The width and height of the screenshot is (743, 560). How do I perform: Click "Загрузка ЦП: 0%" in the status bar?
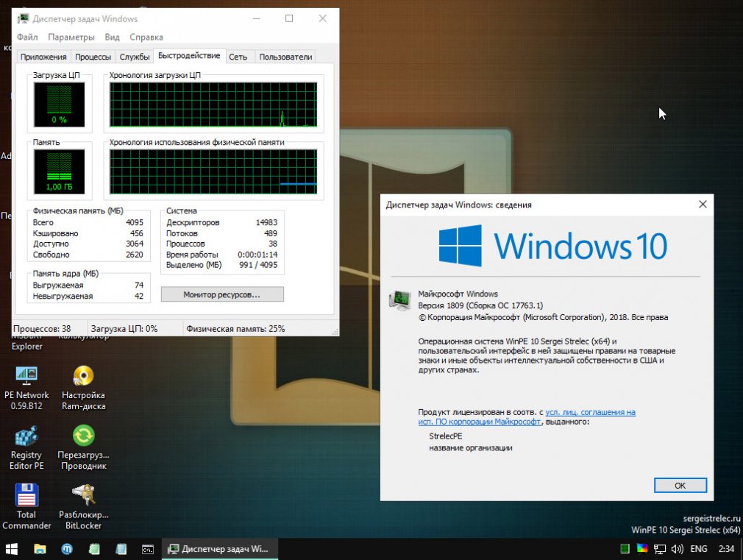[x=124, y=329]
